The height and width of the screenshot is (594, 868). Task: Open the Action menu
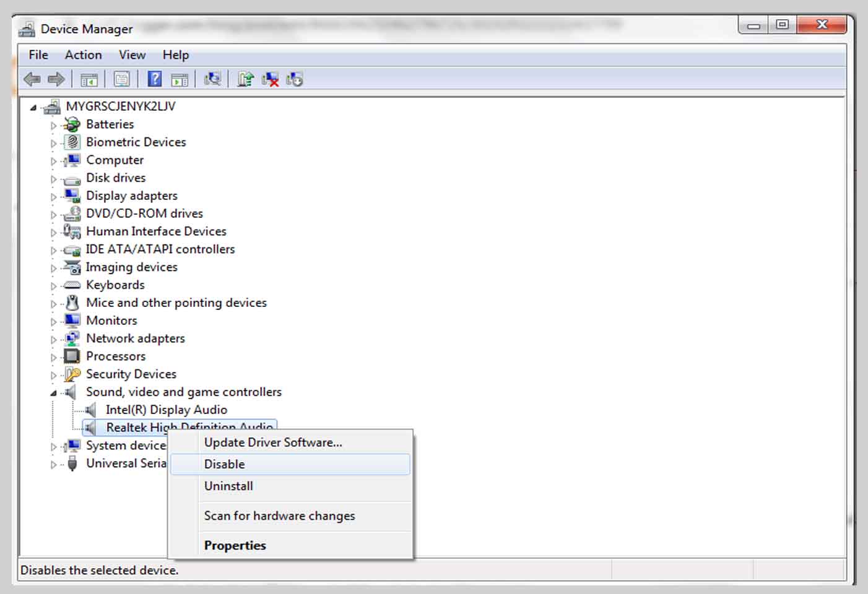(83, 55)
